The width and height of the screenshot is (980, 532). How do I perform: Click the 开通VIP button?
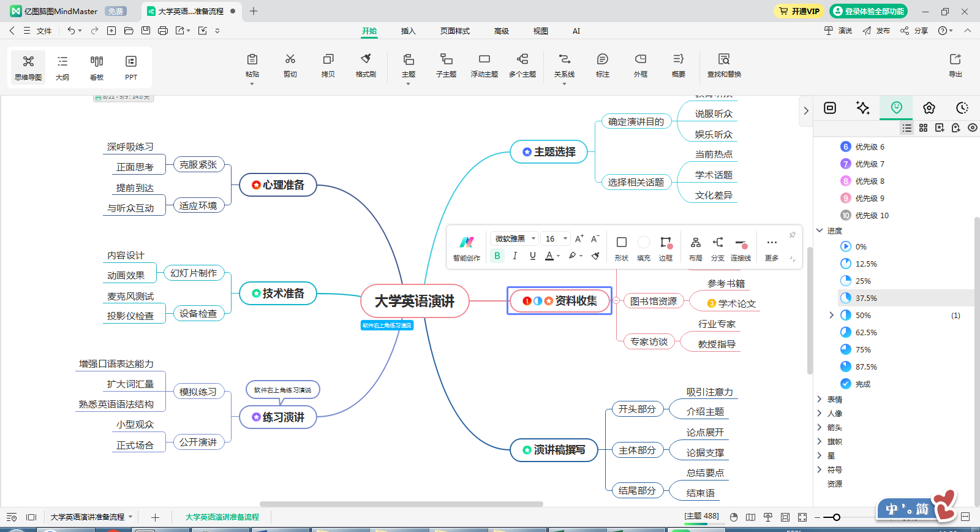pyautogui.click(x=799, y=11)
